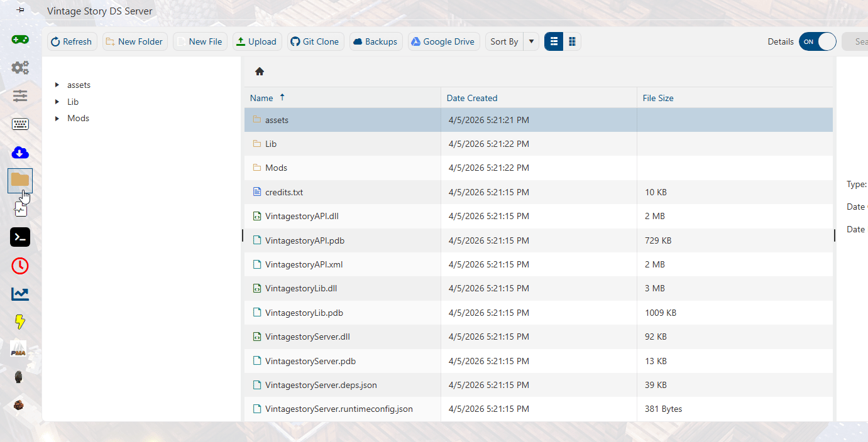The width and height of the screenshot is (868, 442).
Task: Switch to grid view layout
Action: coord(572,41)
